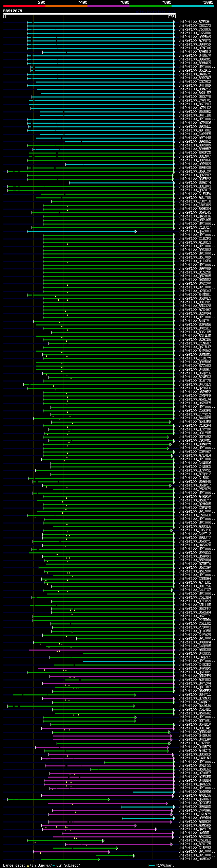Select label UniRef100_B9R7W7
This screenshot has height=868, width=217.
195,78
